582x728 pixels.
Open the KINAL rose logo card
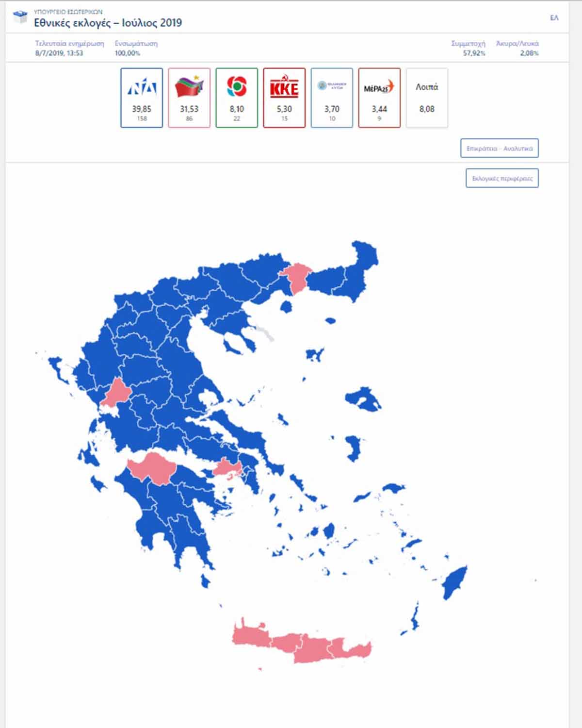(x=237, y=98)
